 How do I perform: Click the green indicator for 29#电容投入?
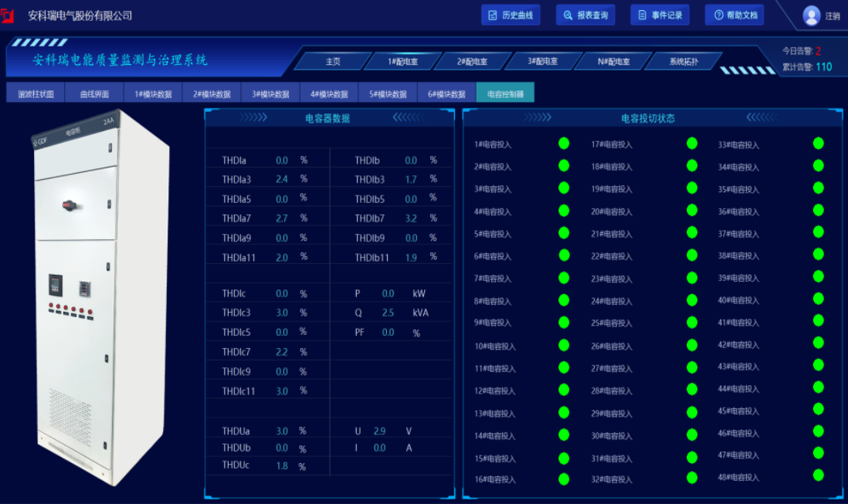click(x=692, y=412)
